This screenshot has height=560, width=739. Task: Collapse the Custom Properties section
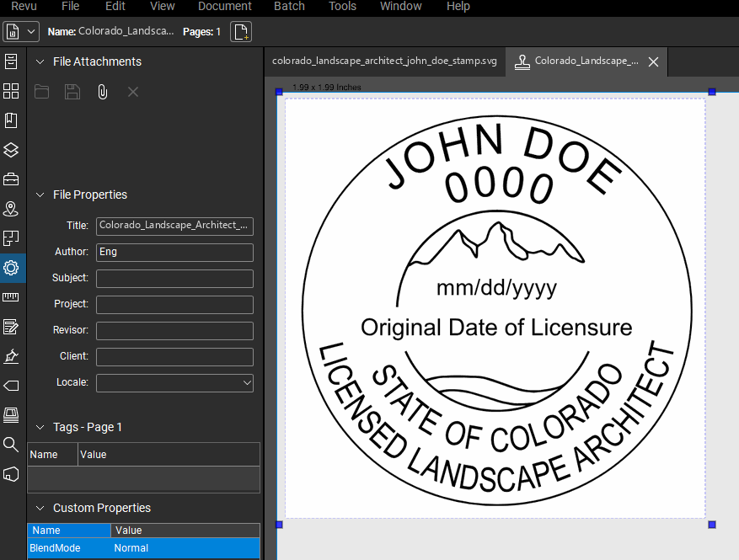[40, 508]
